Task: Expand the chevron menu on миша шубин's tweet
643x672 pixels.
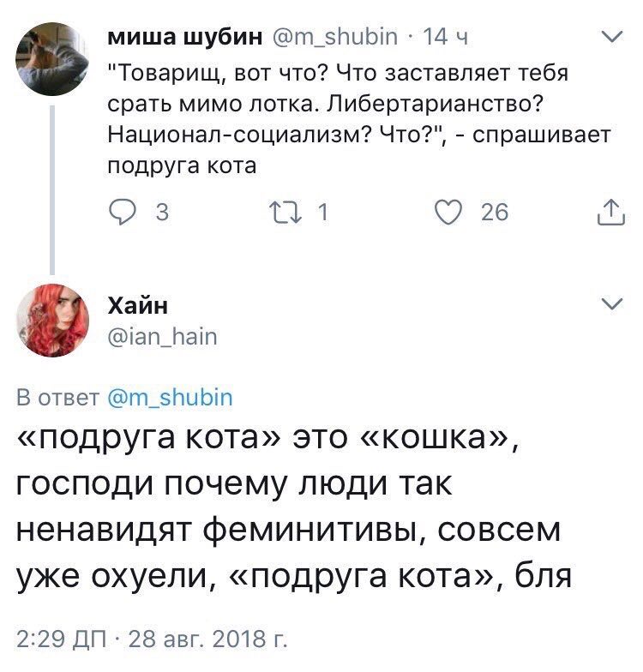Action: [610, 37]
